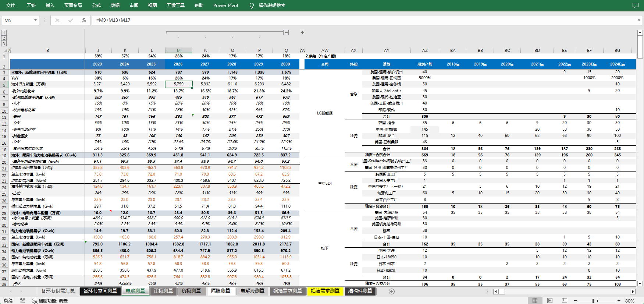644x304 pixels.
Task: Select cell 5,759 in 2026 column
Action: pos(179,84)
